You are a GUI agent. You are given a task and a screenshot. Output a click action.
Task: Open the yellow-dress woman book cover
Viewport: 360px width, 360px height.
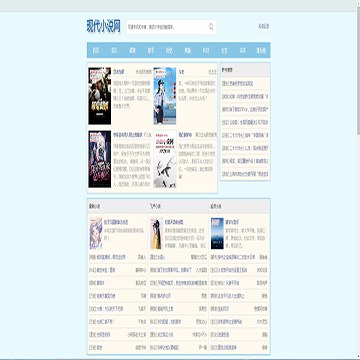click(x=156, y=233)
